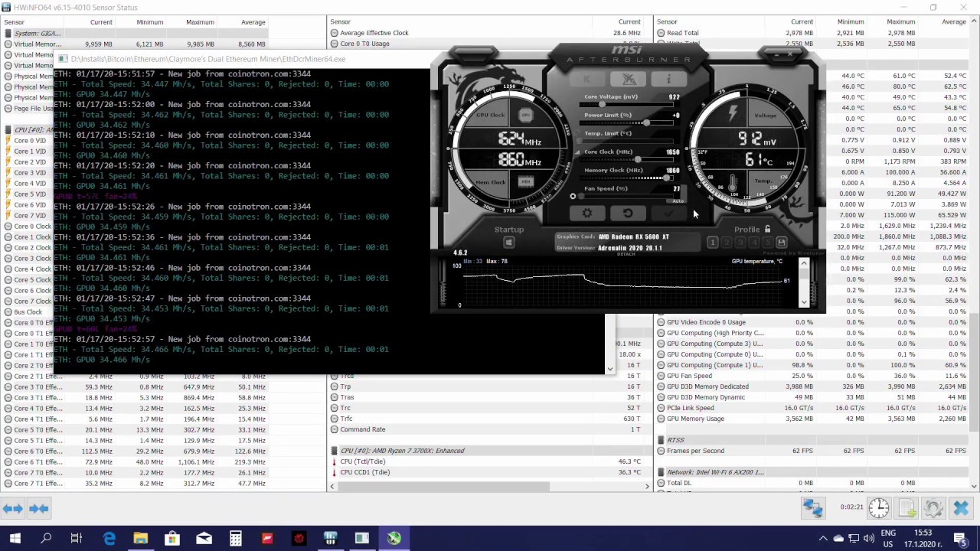This screenshot has width=980, height=551.
Task: Click Detach below graphics card info
Action: click(x=626, y=253)
